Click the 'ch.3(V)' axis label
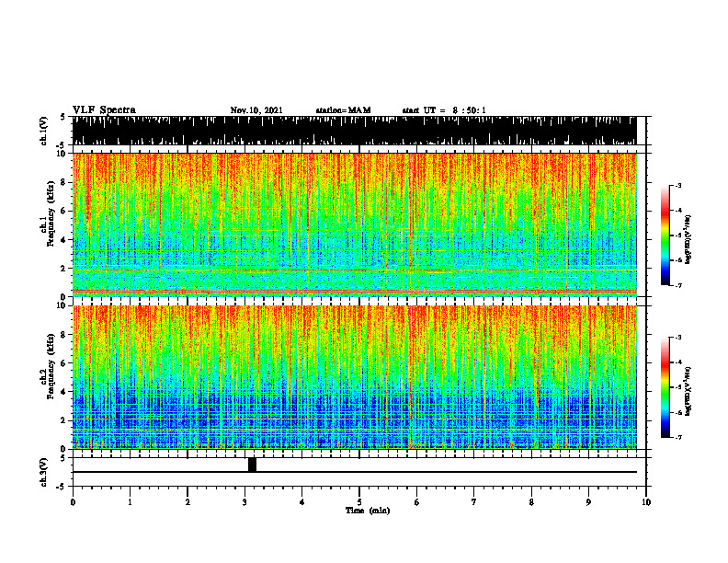The height and width of the screenshot is (563, 728). coord(43,472)
